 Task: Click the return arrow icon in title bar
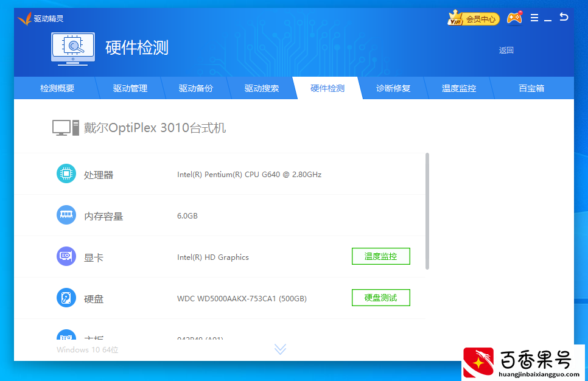coord(564,17)
